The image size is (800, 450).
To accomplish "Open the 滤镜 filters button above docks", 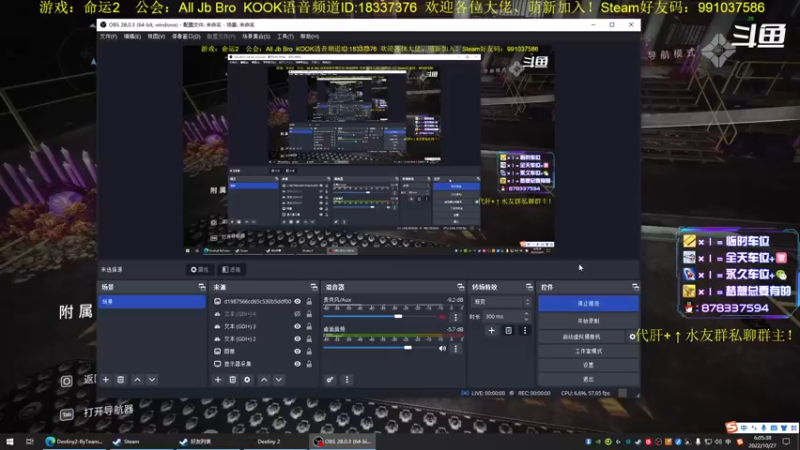I will pyautogui.click(x=232, y=269).
